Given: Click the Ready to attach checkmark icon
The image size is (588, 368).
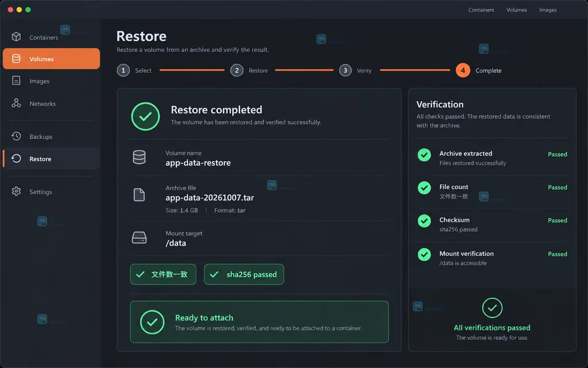Looking at the screenshot, I should click(x=152, y=322).
